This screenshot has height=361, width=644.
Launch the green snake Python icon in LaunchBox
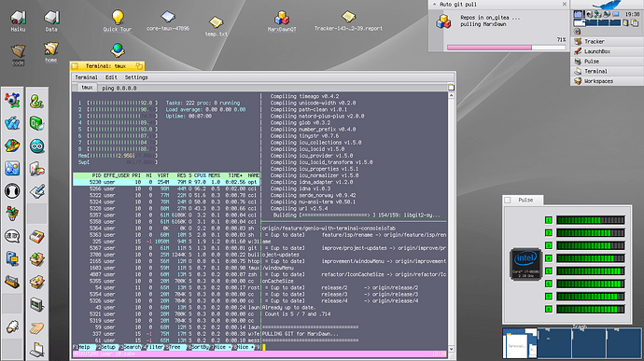tap(36, 102)
